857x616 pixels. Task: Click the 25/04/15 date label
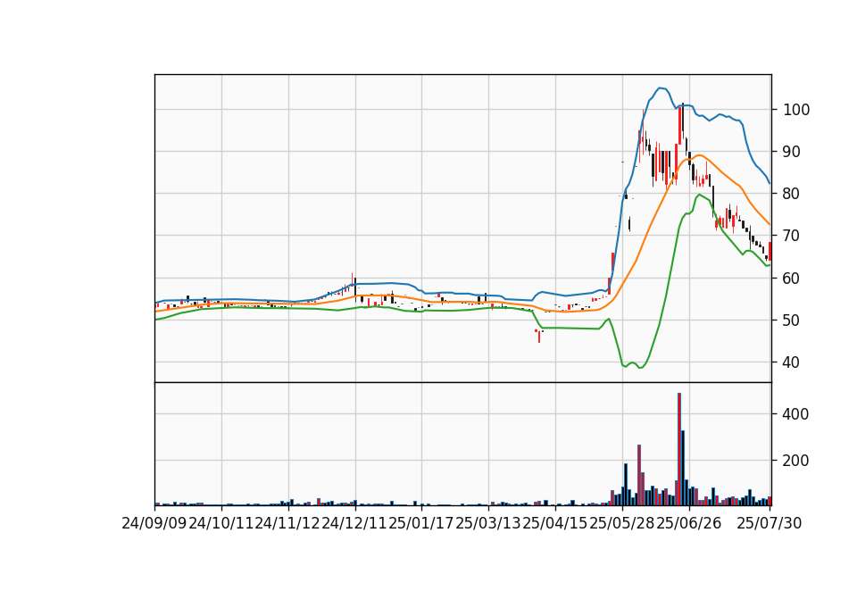(555, 524)
